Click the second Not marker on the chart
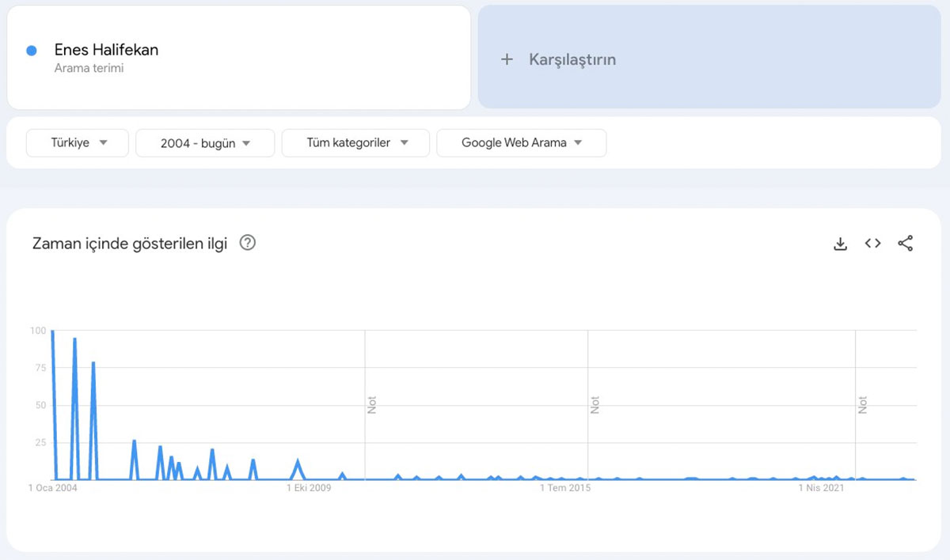The image size is (950, 560). tap(595, 406)
